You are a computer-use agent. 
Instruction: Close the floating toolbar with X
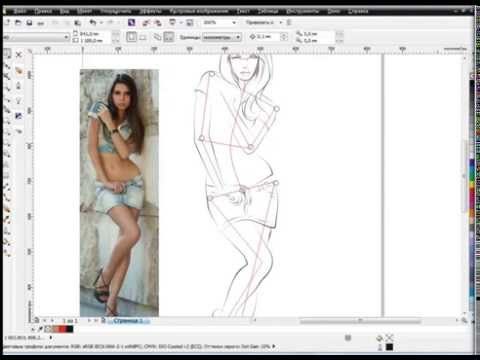pos(19,54)
